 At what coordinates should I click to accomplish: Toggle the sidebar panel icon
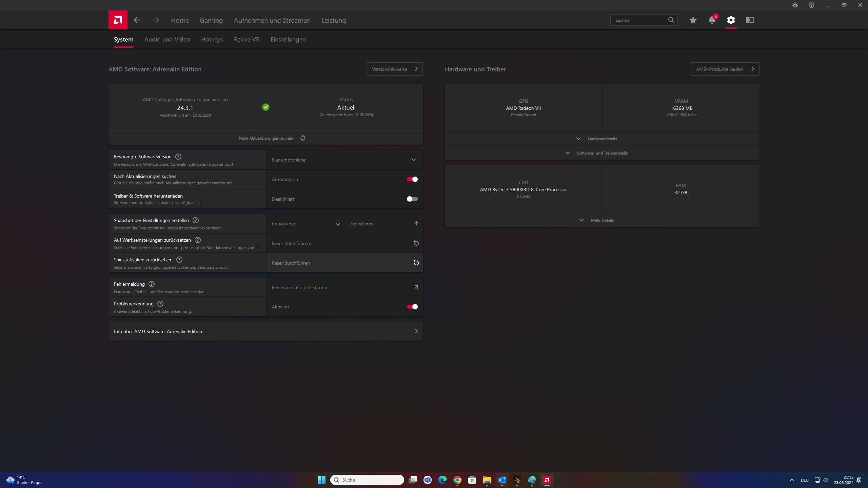(x=750, y=20)
